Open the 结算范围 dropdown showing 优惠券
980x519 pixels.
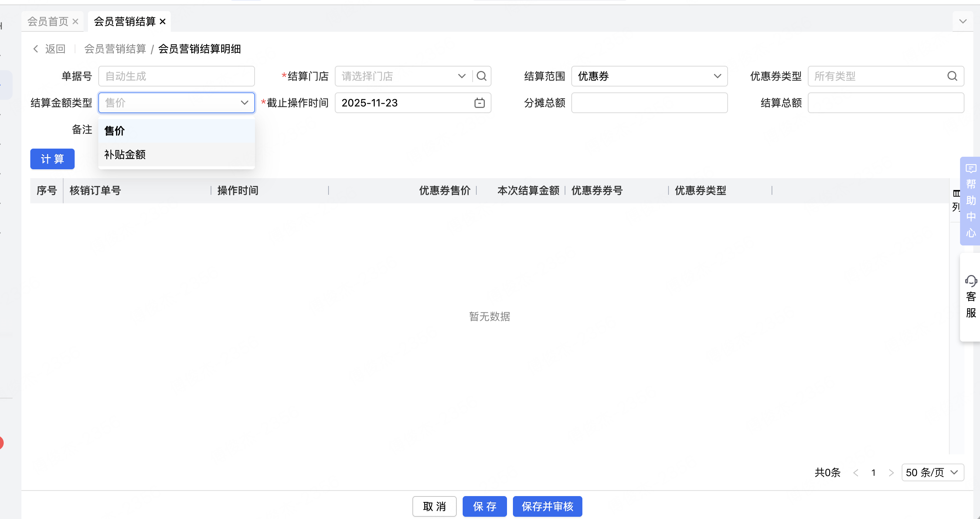[649, 76]
